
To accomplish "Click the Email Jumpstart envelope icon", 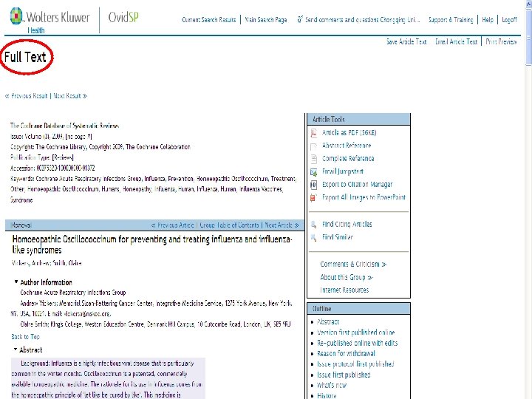I will click(x=314, y=172).
